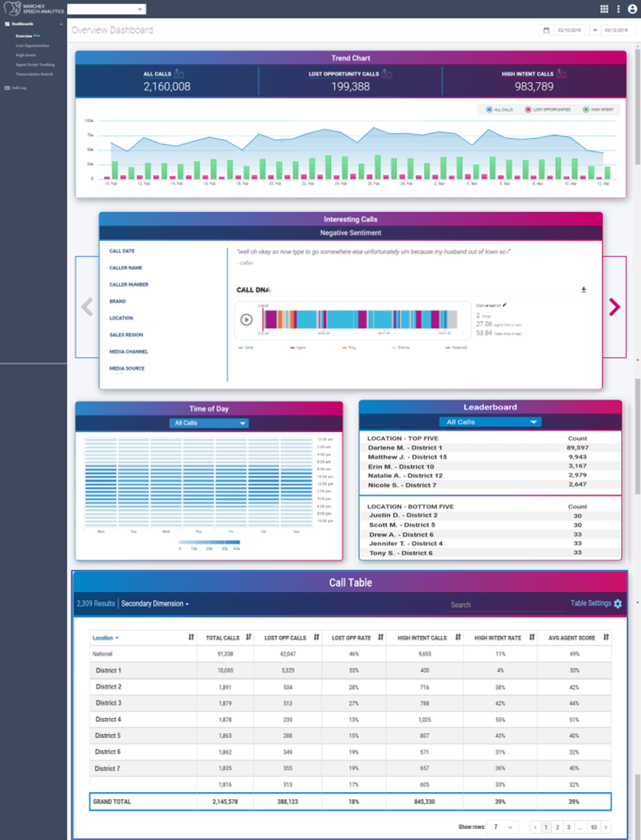Image resolution: width=641 pixels, height=840 pixels.
Task: Toggle Lost Opportunities series in legend
Action: [548, 109]
